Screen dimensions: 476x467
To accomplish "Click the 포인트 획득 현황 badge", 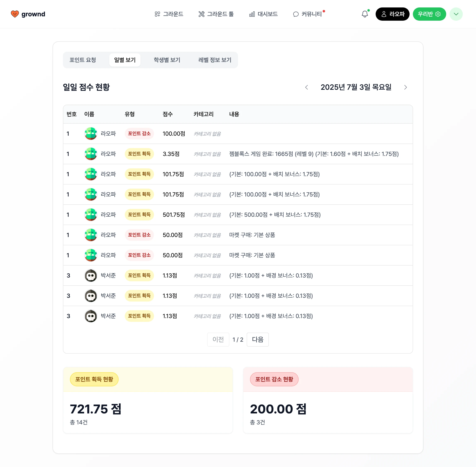I will tap(94, 379).
